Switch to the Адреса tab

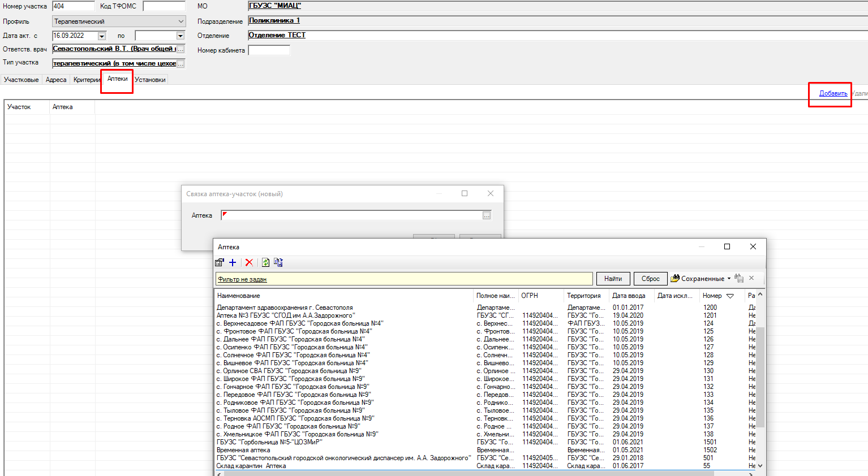56,80
